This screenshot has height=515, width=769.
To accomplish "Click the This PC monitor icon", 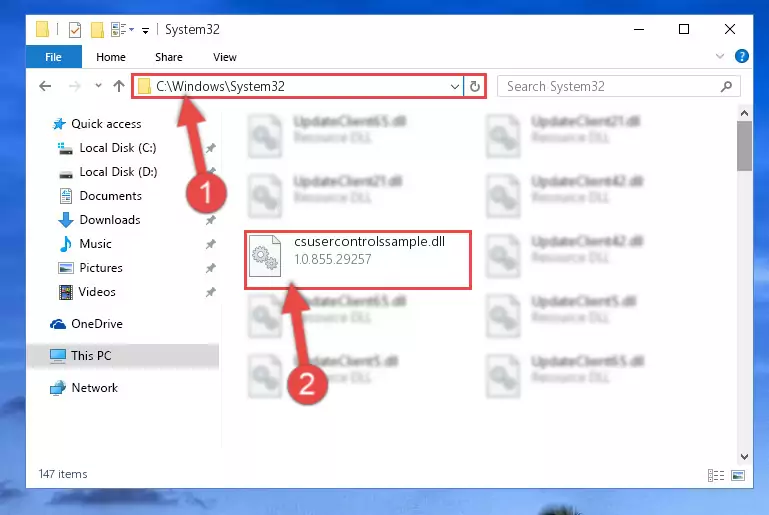I will (x=58, y=356).
